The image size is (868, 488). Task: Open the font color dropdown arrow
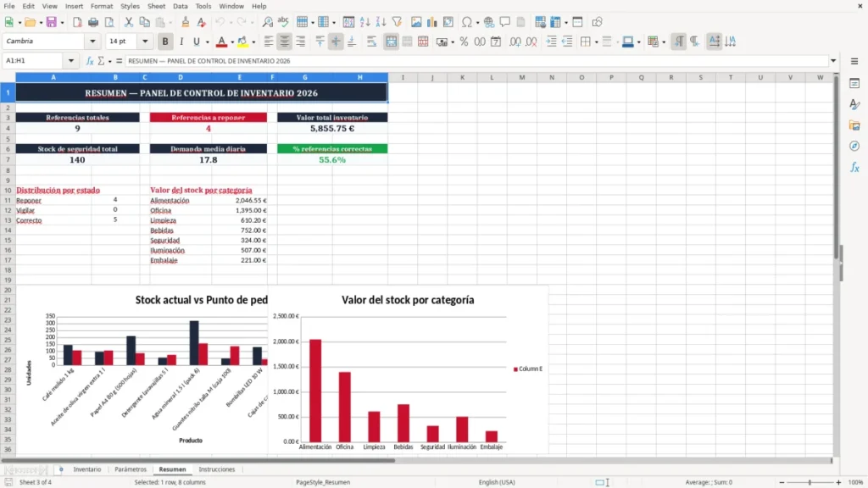[232, 42]
